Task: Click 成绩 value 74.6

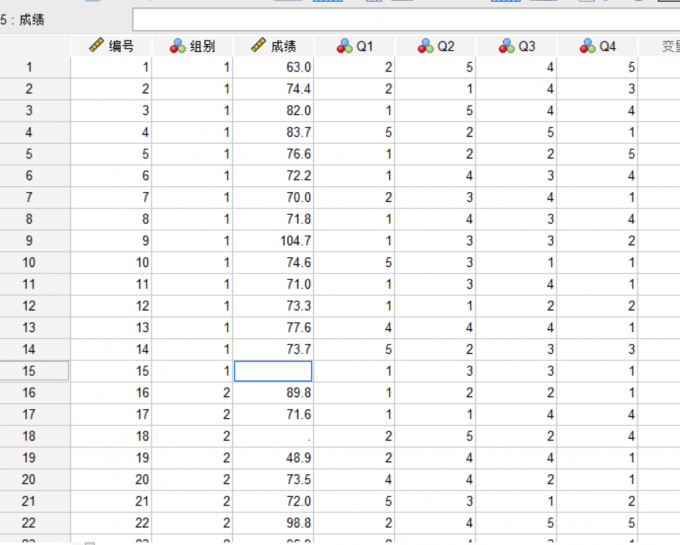Action: click(273, 262)
